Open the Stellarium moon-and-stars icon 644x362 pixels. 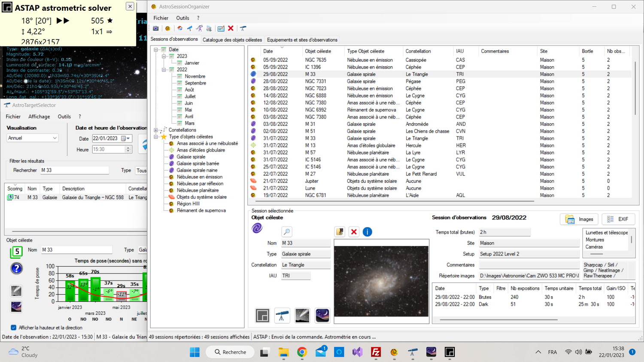[x=322, y=315]
